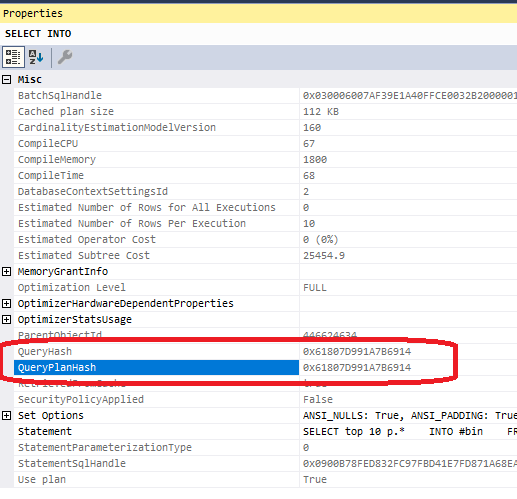Screen dimensions: 517x499
Task: Click SELECT top 10 statement value
Action: 410,432
